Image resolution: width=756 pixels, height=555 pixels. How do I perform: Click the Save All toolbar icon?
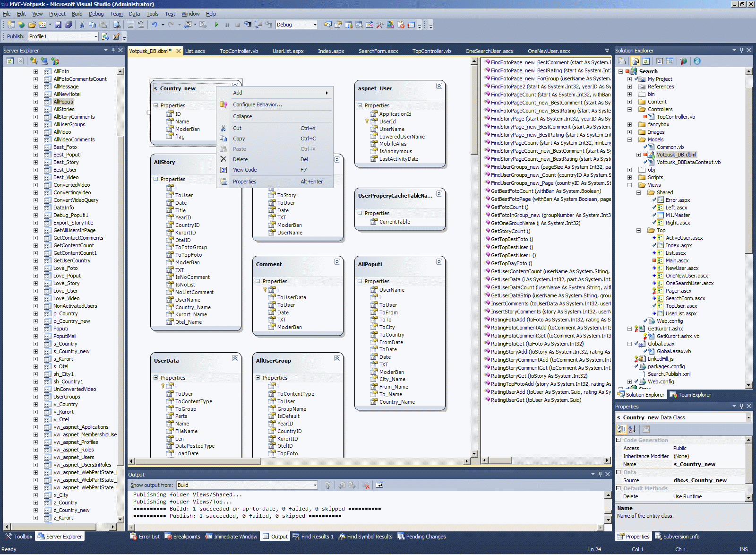(69, 25)
